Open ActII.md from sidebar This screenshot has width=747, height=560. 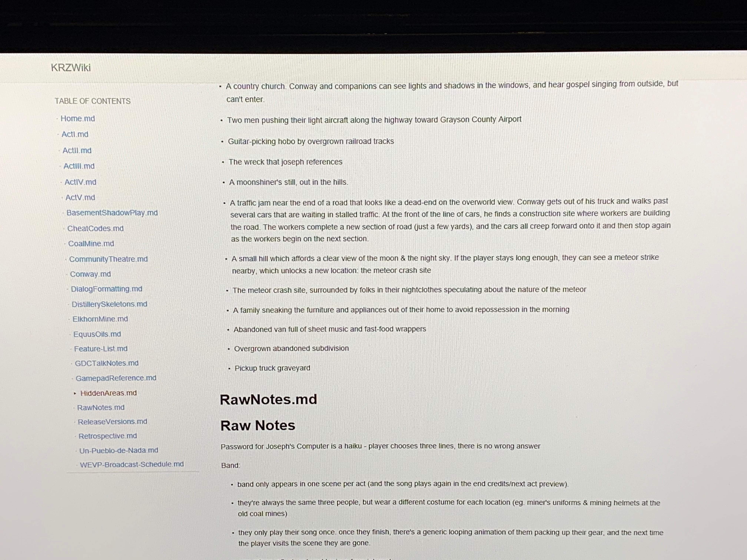click(x=77, y=150)
